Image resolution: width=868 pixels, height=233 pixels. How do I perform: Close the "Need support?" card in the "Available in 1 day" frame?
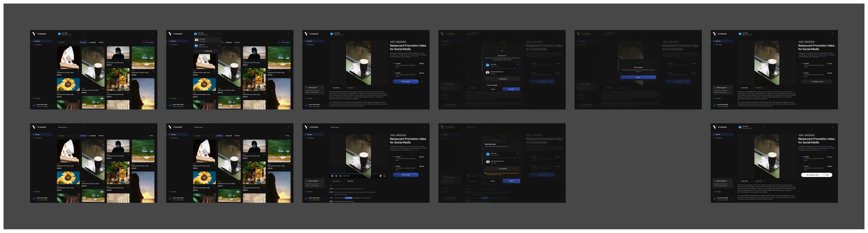(731, 87)
